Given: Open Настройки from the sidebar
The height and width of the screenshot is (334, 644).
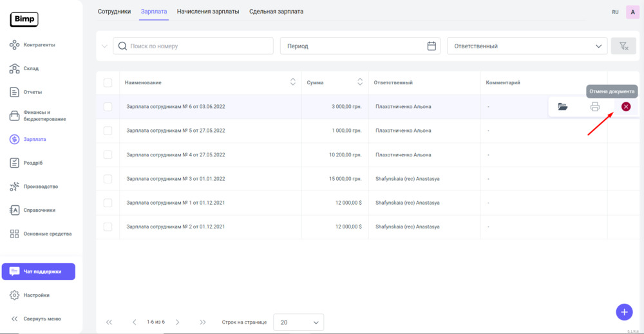Looking at the screenshot, I should click(x=36, y=295).
